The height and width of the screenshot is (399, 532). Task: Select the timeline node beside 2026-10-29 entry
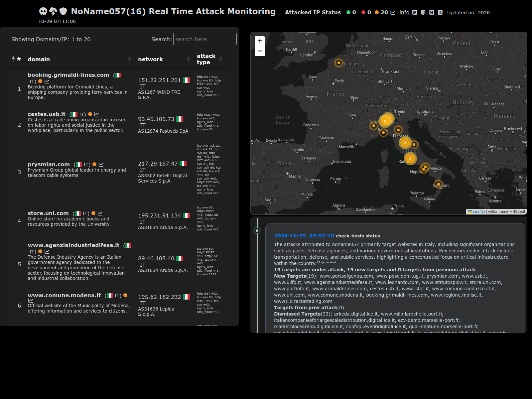(257, 230)
